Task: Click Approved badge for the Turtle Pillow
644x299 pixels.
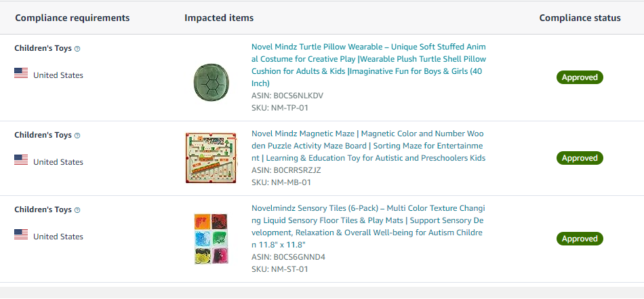Action: [580, 77]
